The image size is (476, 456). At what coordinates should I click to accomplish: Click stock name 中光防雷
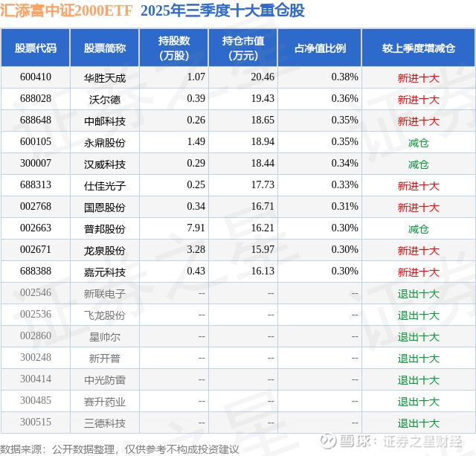point(105,380)
